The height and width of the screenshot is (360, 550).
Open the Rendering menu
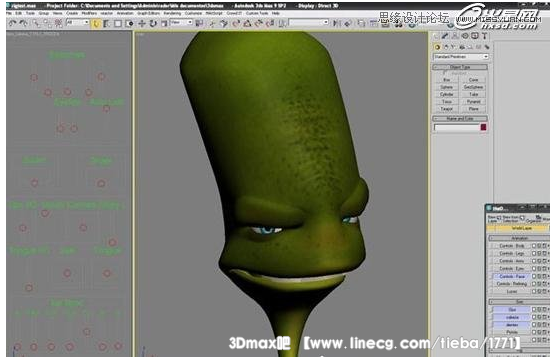pyautogui.click(x=172, y=13)
